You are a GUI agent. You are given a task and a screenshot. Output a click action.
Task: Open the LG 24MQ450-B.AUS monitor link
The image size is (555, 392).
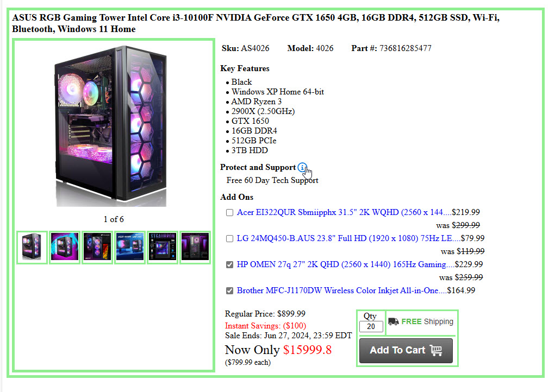coord(345,238)
